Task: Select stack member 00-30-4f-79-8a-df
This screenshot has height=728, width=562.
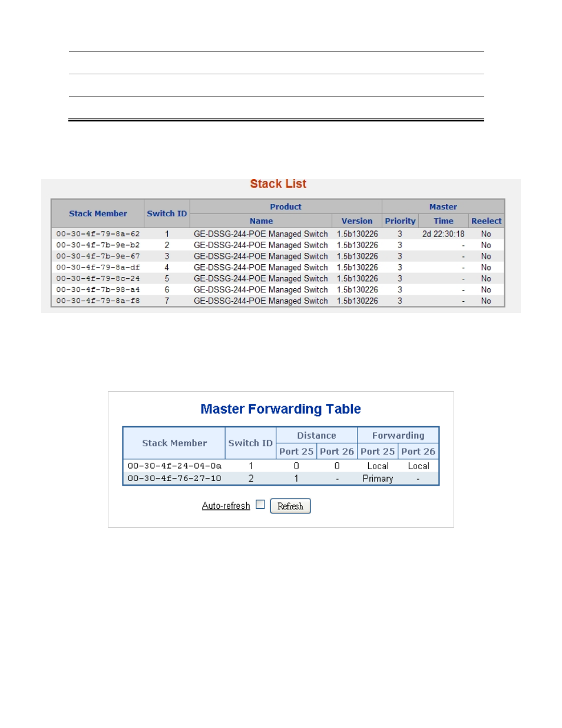Action: tap(98, 268)
